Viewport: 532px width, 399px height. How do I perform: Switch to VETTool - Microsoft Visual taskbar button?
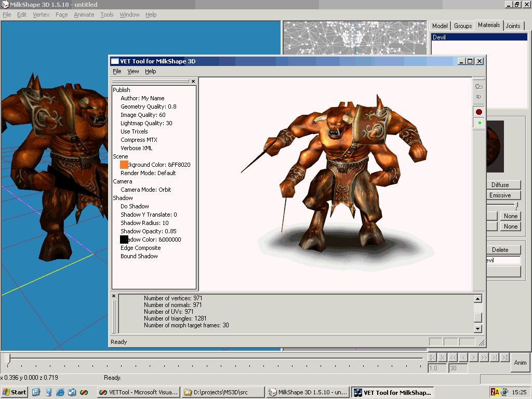[x=138, y=393]
